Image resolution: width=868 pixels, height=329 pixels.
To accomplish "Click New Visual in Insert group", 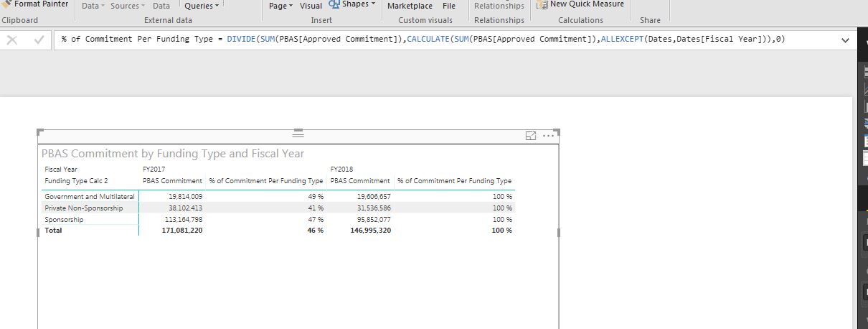I will tap(311, 6).
